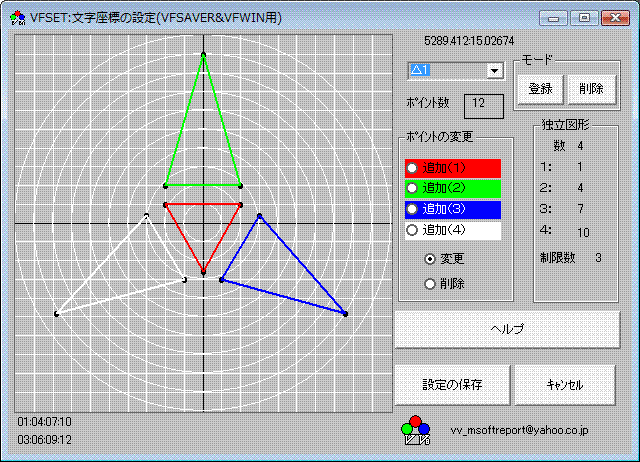Screen dimensions: 640x462
Task: Click the white triangle's right vertex
Action: [184, 280]
